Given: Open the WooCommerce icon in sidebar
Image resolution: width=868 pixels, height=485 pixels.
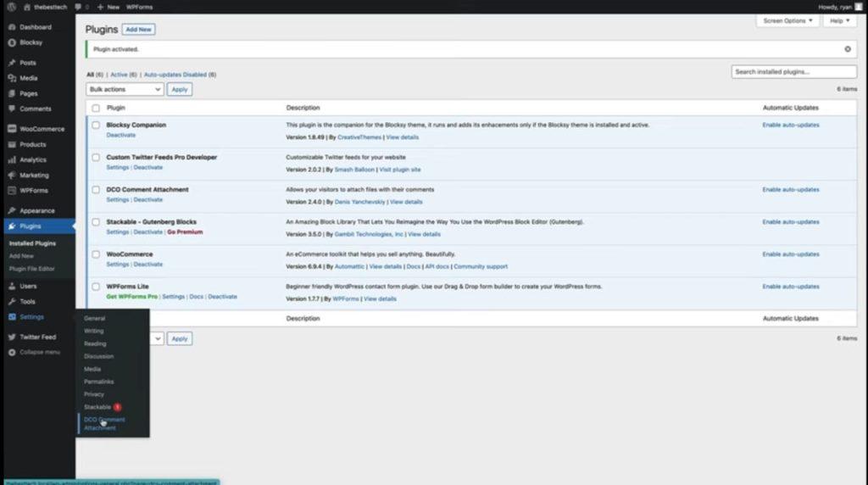Looking at the screenshot, I should pyautogui.click(x=12, y=129).
